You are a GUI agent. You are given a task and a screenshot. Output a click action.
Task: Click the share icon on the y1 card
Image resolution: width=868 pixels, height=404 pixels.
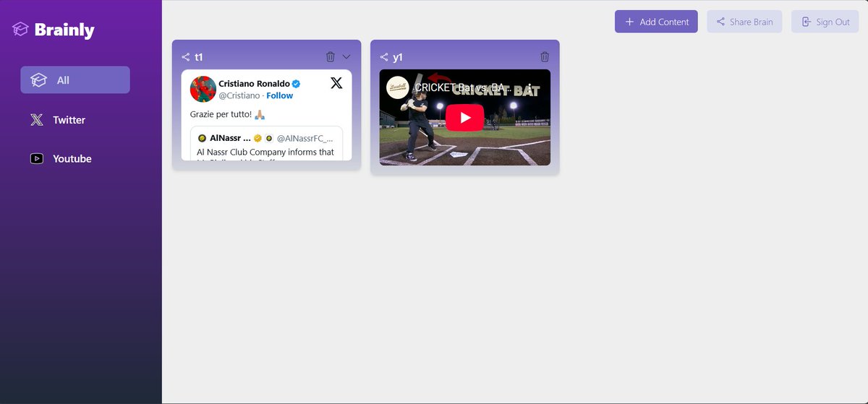click(x=384, y=57)
